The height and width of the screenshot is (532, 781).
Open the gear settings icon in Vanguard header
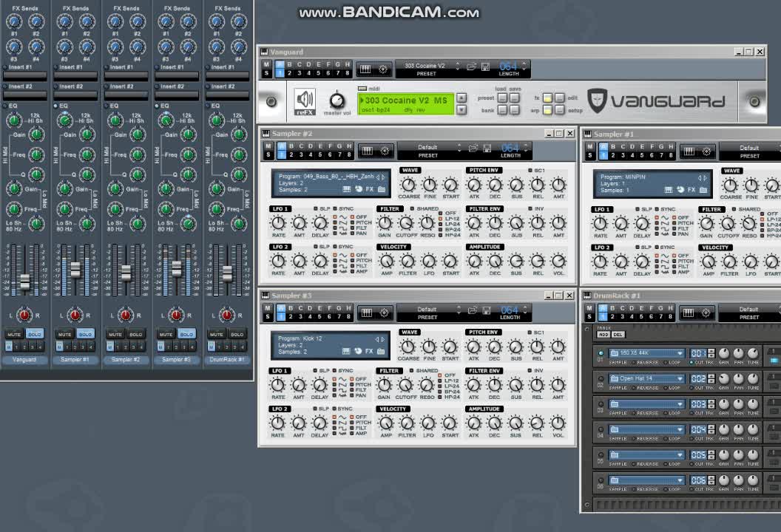383,69
